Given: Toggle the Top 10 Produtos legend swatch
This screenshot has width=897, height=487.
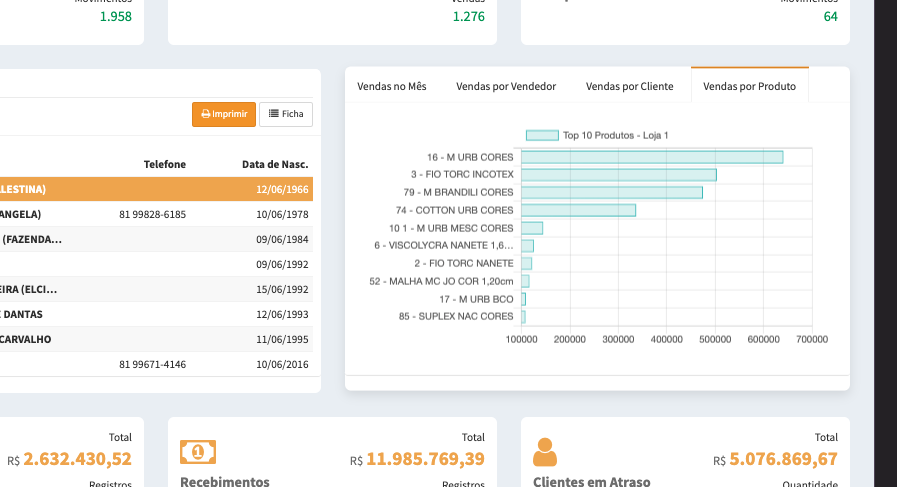Looking at the screenshot, I should pos(542,135).
